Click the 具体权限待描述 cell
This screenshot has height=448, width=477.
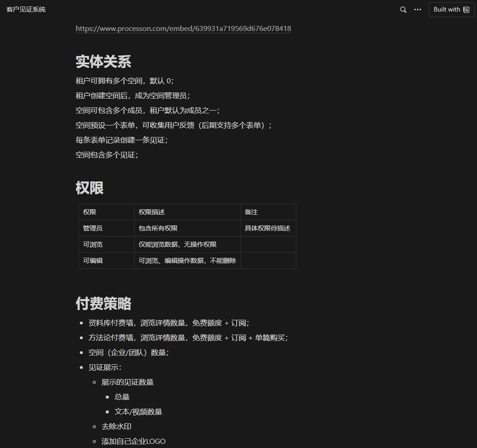pyautogui.click(x=268, y=228)
